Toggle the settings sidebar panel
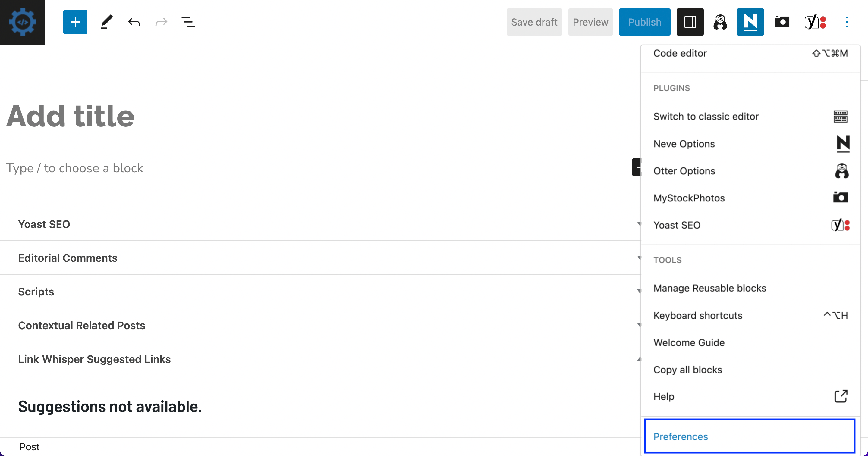The image size is (868, 456). tap(690, 22)
